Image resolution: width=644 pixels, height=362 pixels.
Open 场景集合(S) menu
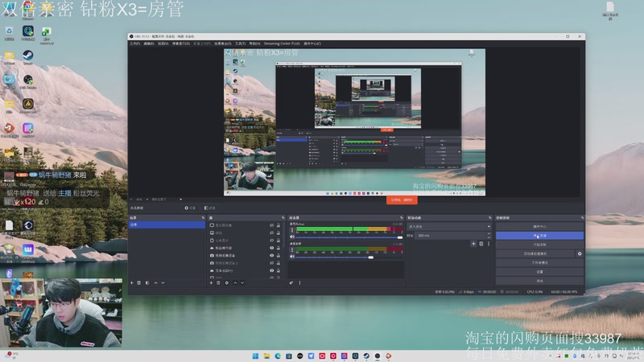click(223, 43)
